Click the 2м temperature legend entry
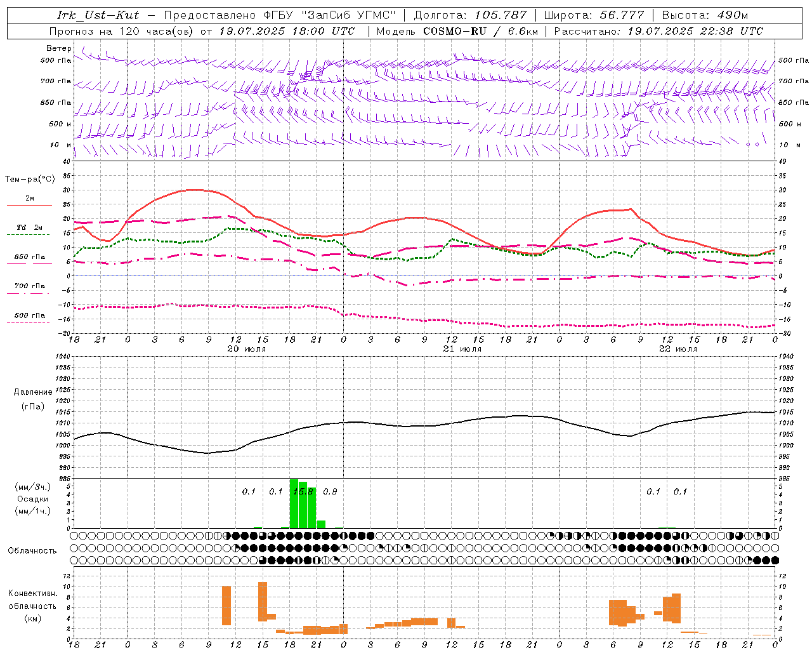The width and height of the screenshot is (812, 650). [30, 198]
